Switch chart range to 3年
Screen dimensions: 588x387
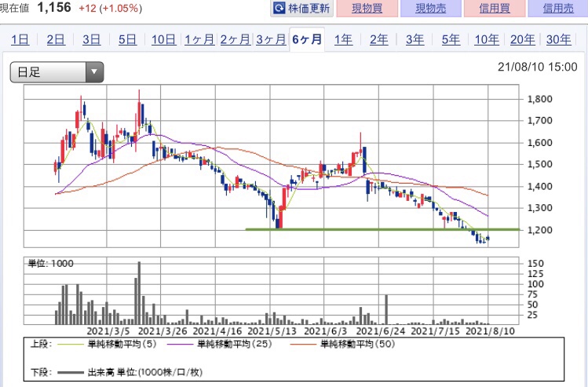415,39
